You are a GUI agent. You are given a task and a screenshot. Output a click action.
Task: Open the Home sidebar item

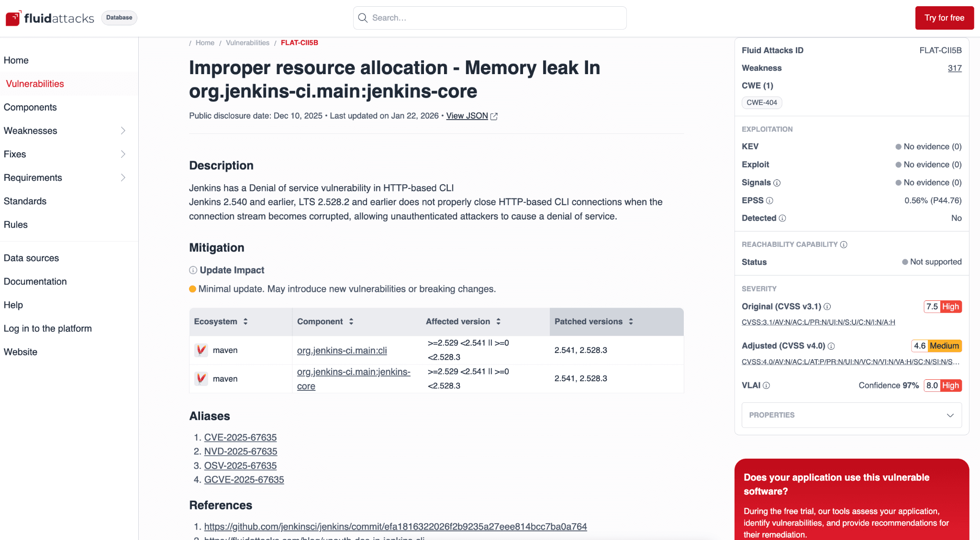[x=16, y=60]
